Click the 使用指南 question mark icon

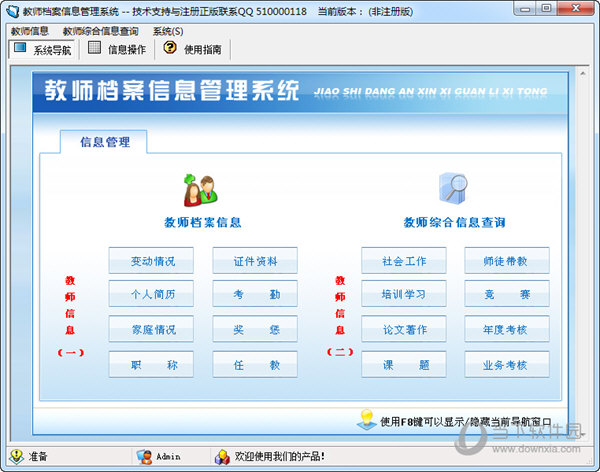coord(170,47)
